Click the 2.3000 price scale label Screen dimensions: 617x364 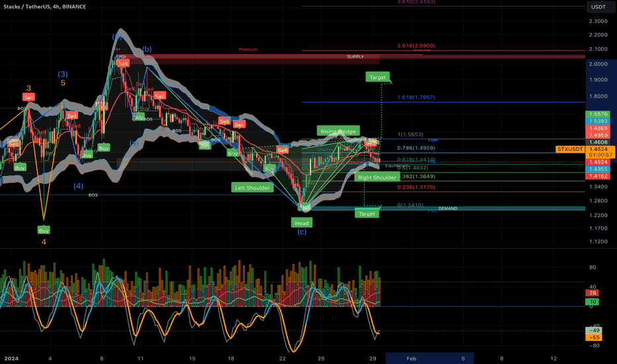598,21
